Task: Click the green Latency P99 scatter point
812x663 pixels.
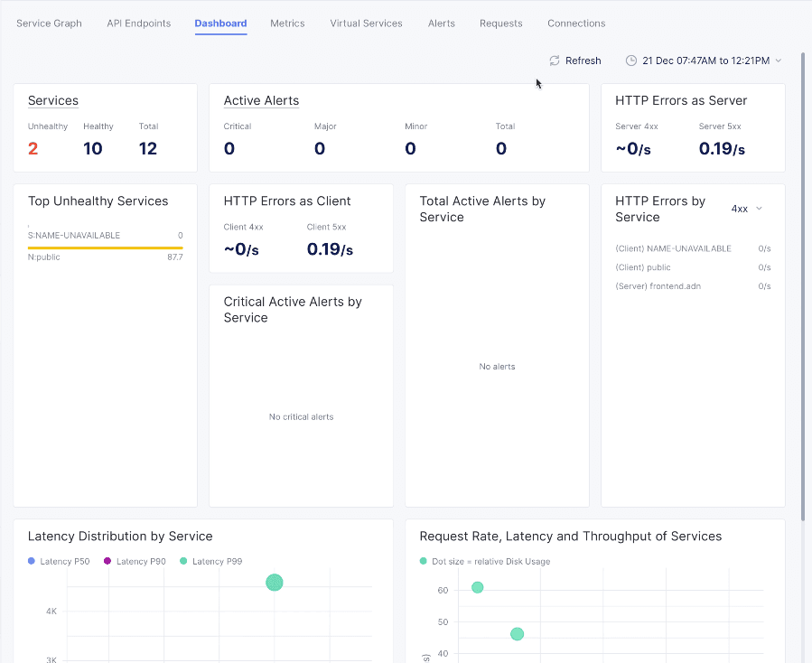Action: point(274,583)
